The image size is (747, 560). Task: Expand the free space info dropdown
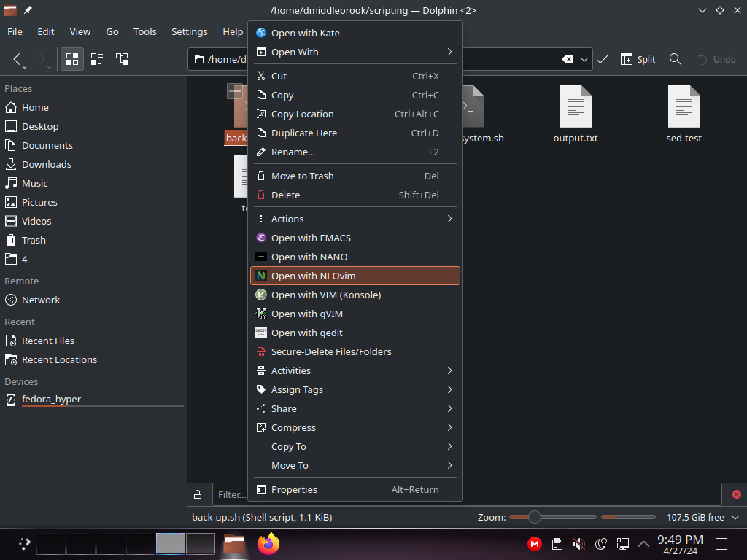(x=735, y=517)
